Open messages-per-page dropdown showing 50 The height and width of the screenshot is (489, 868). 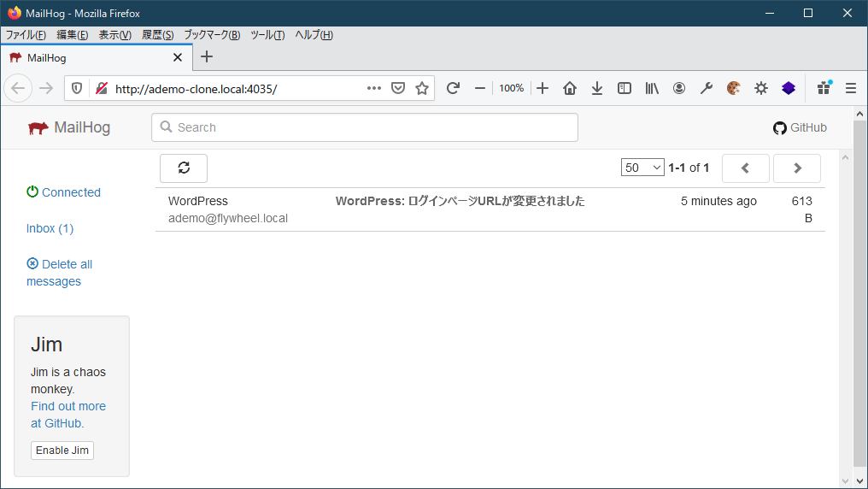(x=642, y=168)
